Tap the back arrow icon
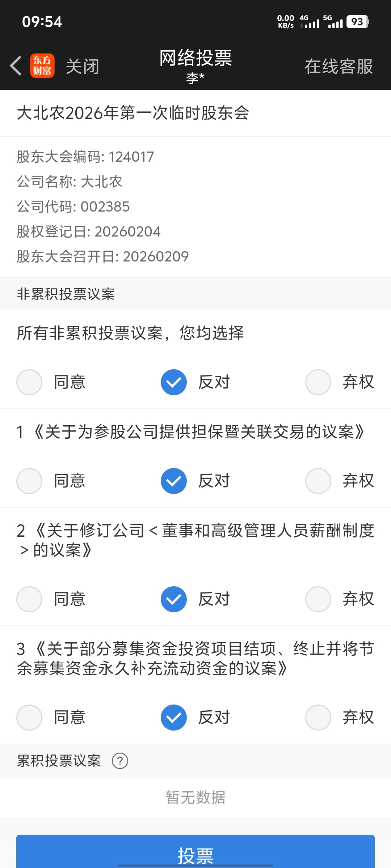The image size is (391, 868). [16, 66]
